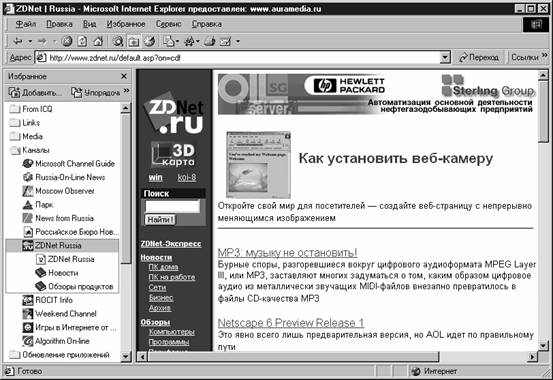This screenshot has width=553, height=380.
Task: Click the Refresh page toolbar icon
Action: pos(82,41)
